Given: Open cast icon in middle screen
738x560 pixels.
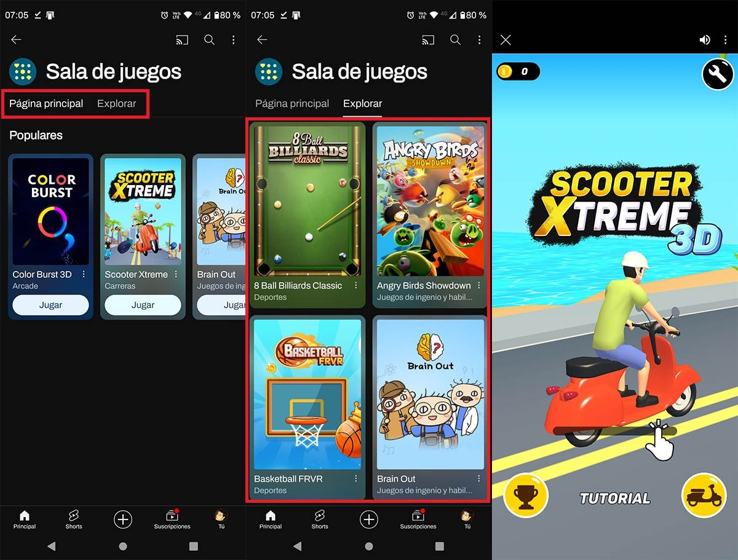Looking at the screenshot, I should pos(427,40).
